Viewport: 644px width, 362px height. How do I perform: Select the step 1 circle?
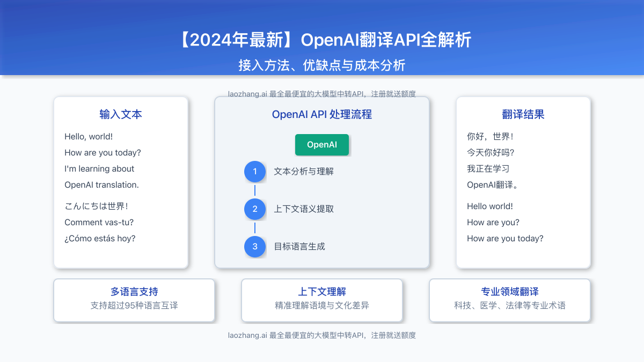(x=255, y=172)
